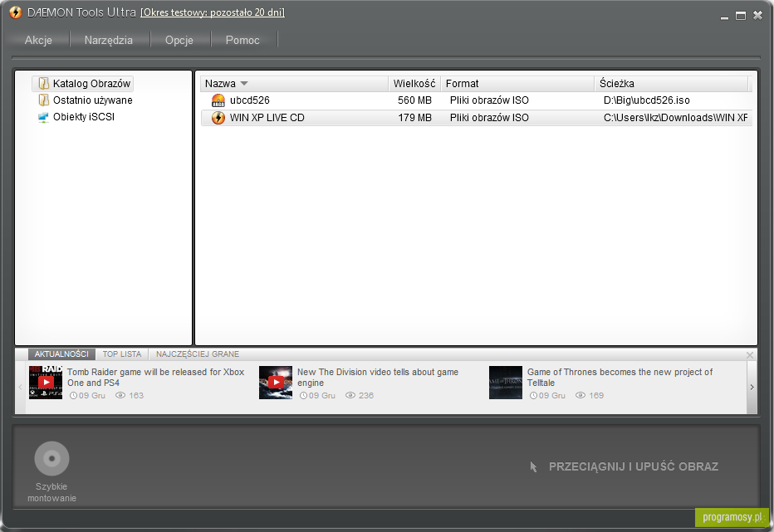Click the 179 MB size cell

[x=414, y=118]
